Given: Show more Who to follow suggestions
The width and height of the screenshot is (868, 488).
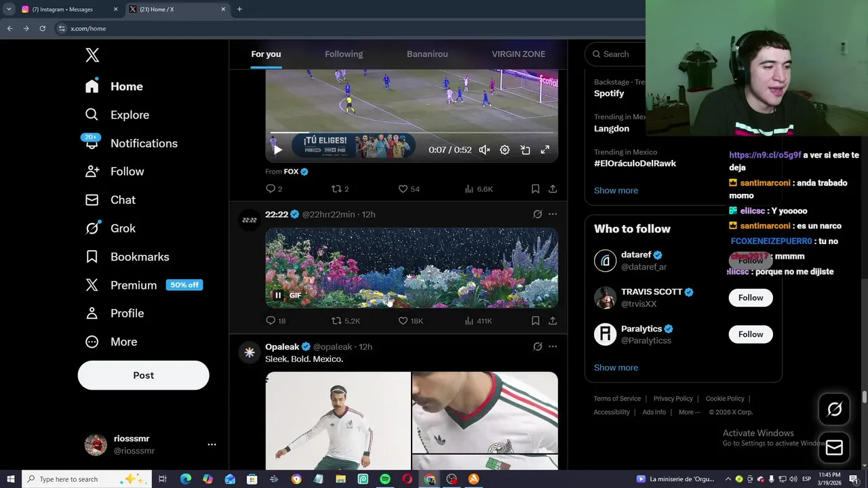Looking at the screenshot, I should 616,367.
